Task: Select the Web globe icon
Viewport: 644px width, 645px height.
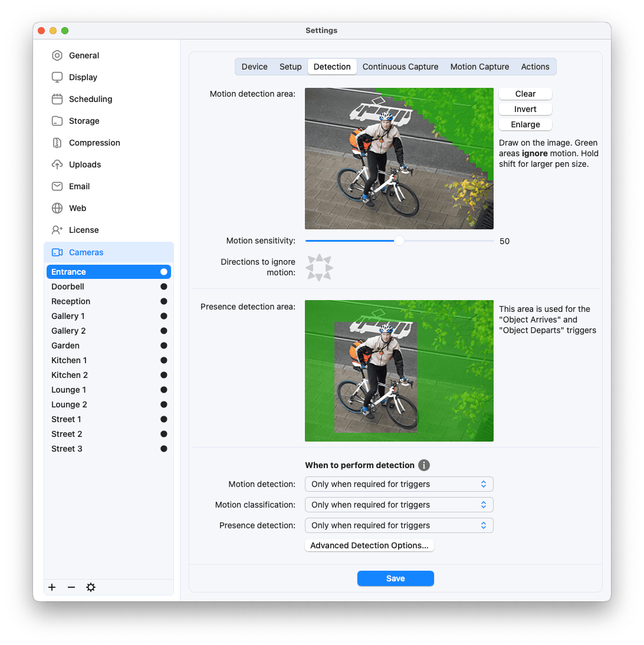Action: tap(57, 208)
